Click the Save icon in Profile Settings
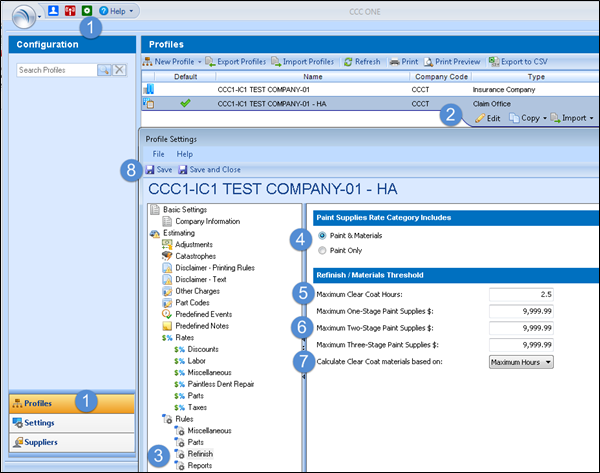This screenshot has width=600, height=473. pos(150,170)
